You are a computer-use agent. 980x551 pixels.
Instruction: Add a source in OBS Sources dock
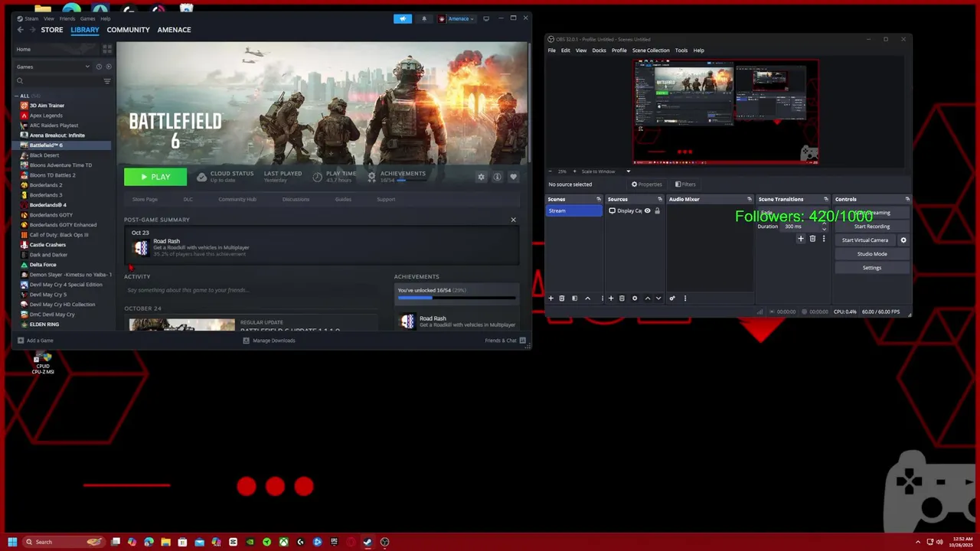pos(610,298)
